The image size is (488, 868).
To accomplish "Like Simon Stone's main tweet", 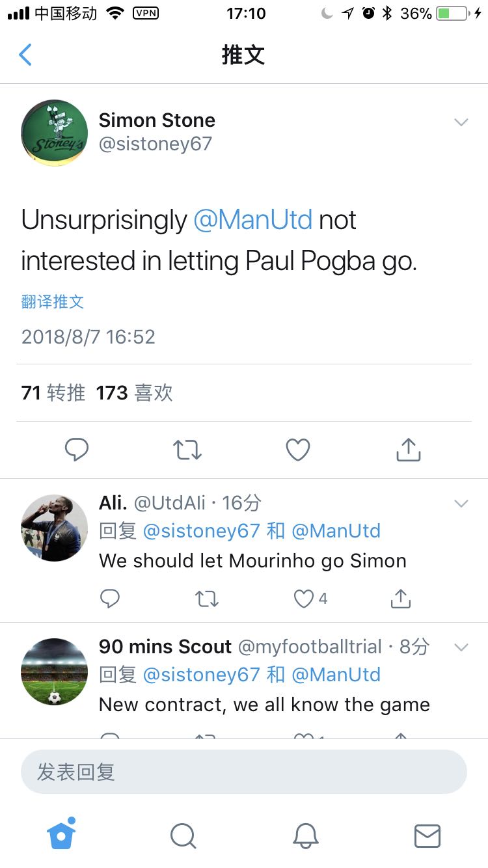I will click(298, 450).
